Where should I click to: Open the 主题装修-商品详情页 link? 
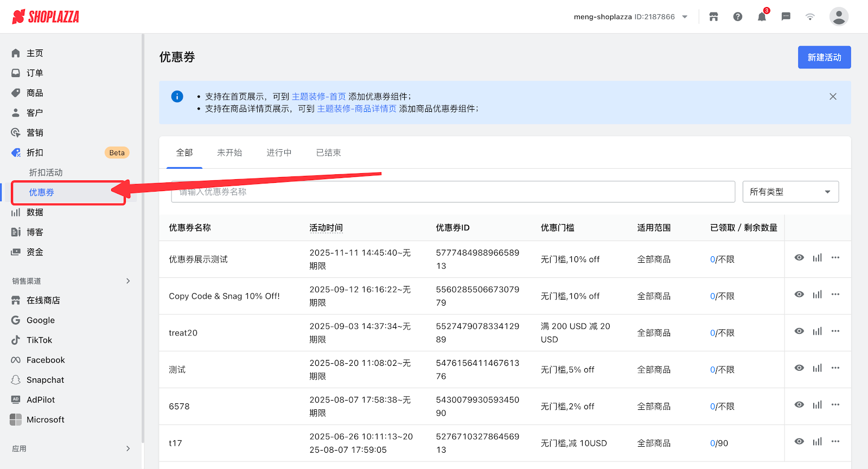(356, 109)
